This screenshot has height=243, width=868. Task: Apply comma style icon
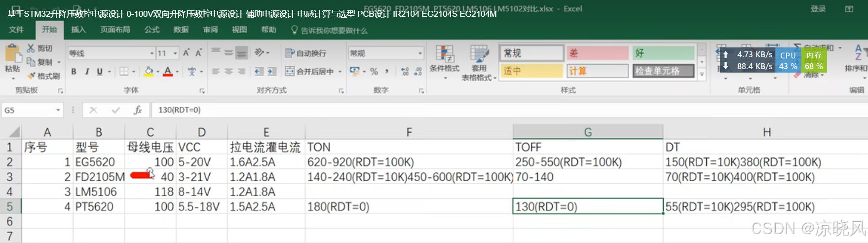[x=387, y=72]
